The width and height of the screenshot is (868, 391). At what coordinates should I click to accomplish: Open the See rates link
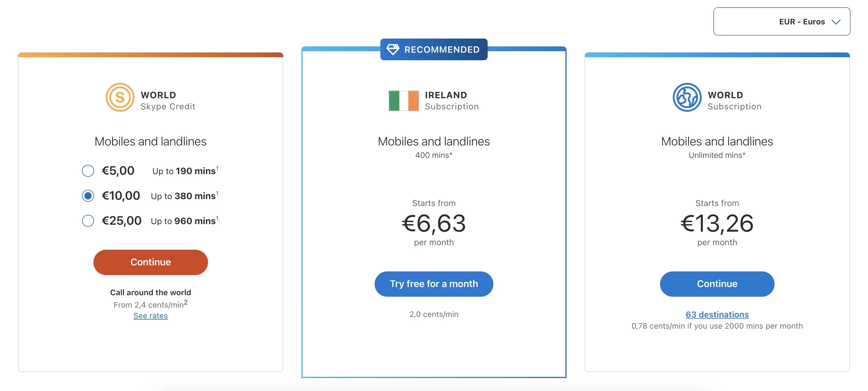[150, 316]
